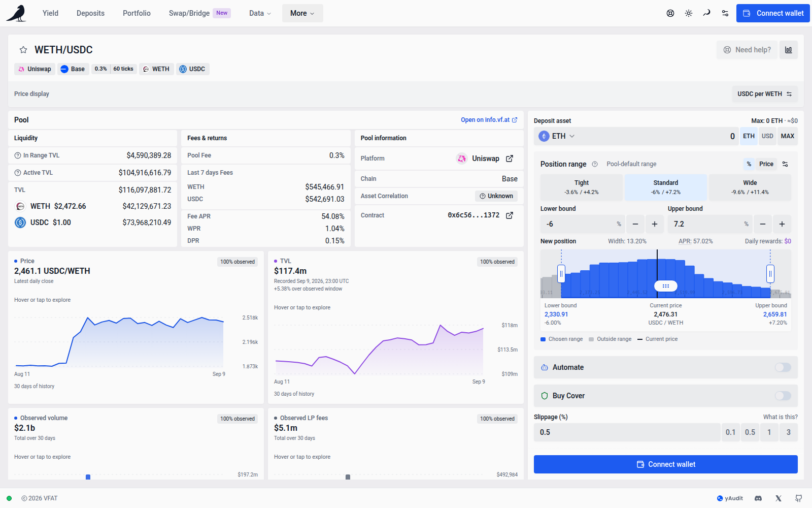Expand the More menu dropdown
812x508 pixels.
point(302,13)
